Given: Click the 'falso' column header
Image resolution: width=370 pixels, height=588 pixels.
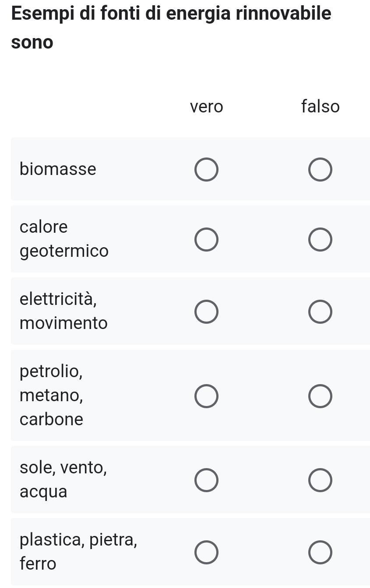Looking at the screenshot, I should coord(320,107).
